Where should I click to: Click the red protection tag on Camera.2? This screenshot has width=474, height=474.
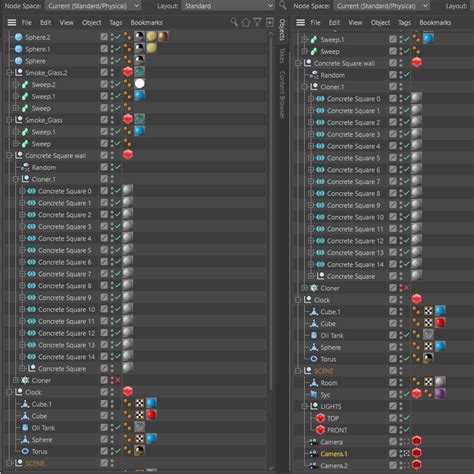tap(417, 465)
